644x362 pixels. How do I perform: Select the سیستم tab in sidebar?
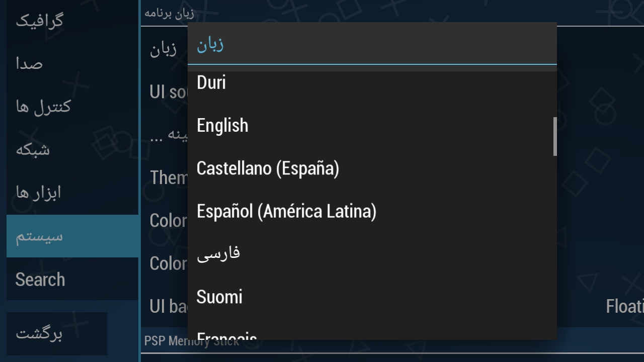pos(72,236)
